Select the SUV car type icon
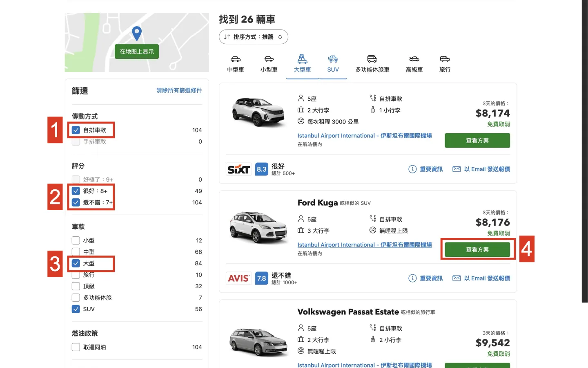588x368 pixels. point(333,59)
